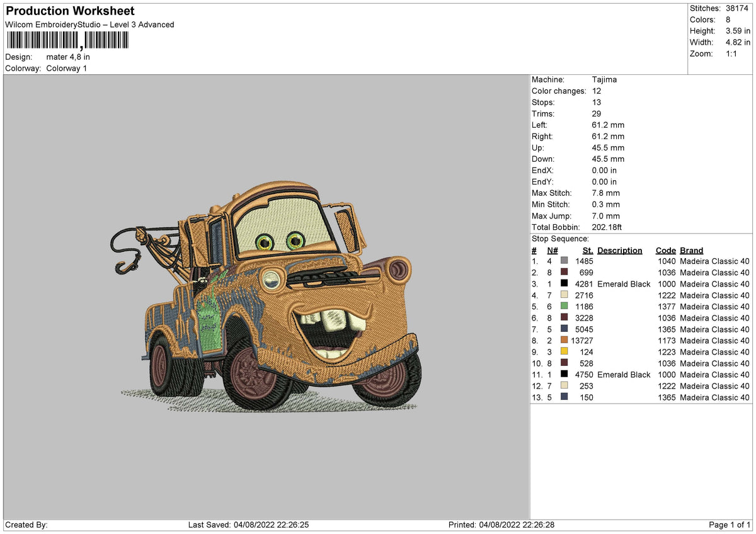Click the Production Worksheet title
Screen dimensions: 756x534
pos(70,11)
